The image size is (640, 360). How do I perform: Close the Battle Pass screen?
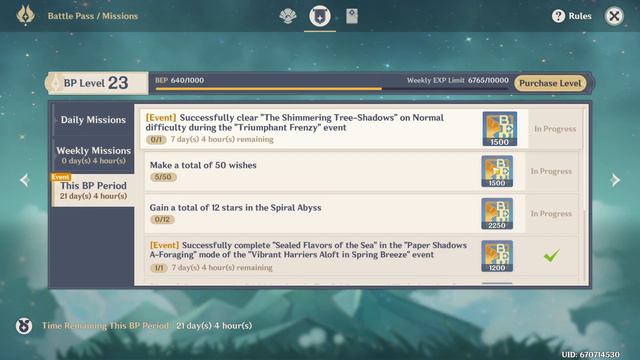click(614, 16)
